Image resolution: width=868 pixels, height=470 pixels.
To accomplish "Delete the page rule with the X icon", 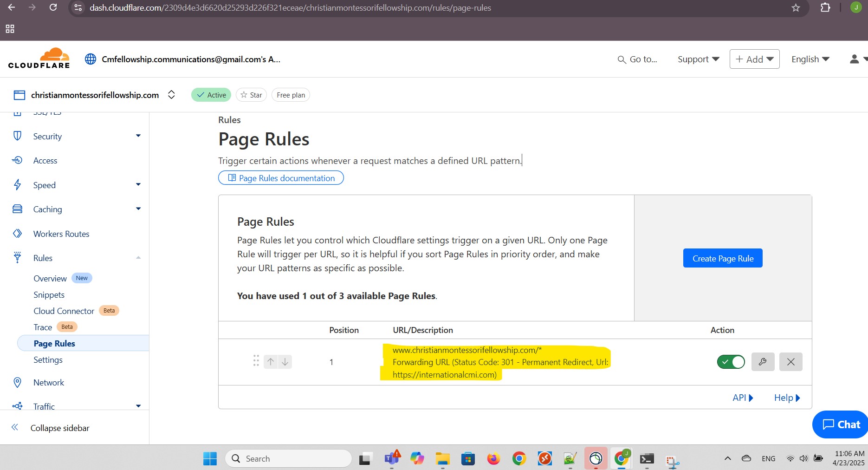I will [x=791, y=362].
